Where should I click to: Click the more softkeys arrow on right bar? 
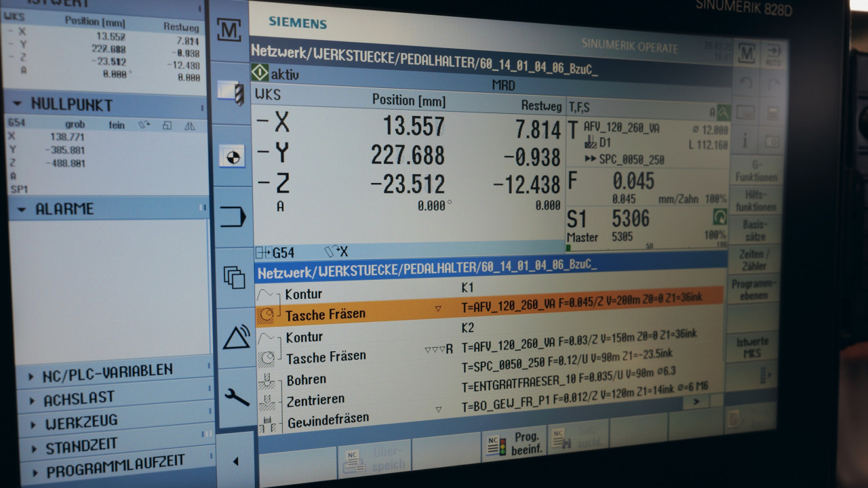pyautogui.click(x=766, y=375)
